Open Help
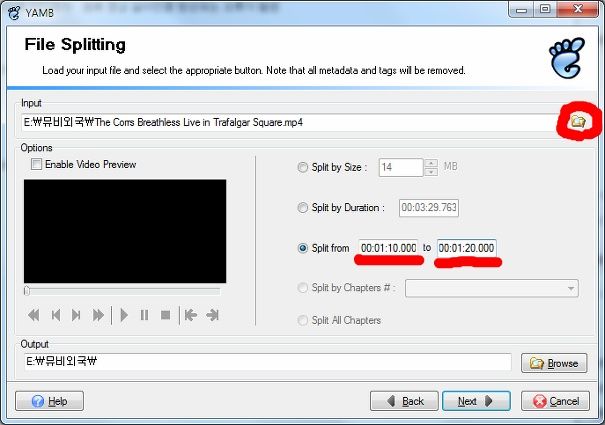This screenshot has width=605, height=425. (49, 401)
